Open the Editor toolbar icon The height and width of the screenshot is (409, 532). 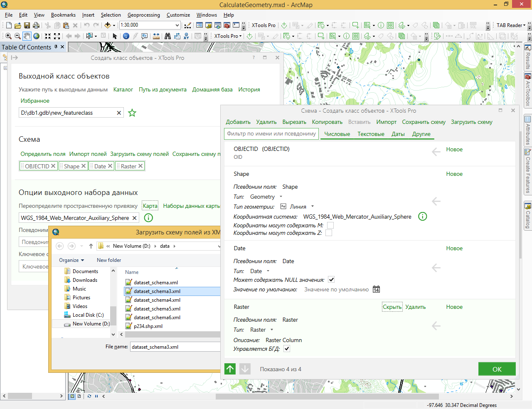point(187,25)
